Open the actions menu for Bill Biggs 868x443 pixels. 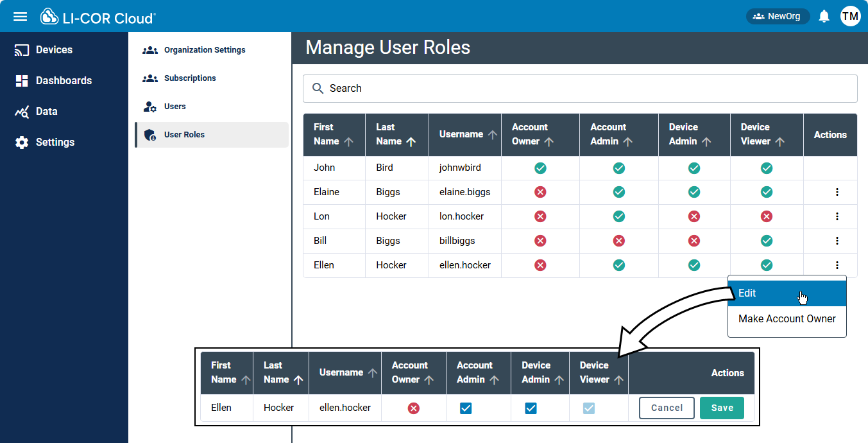coord(837,241)
